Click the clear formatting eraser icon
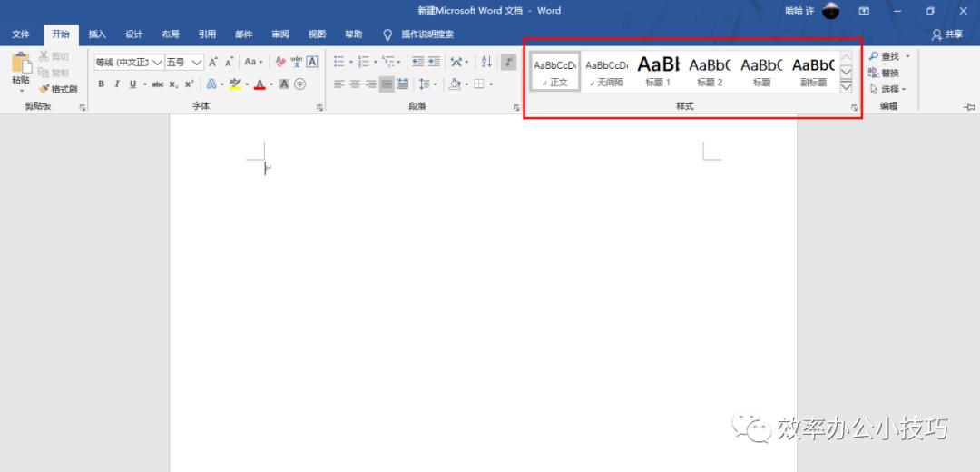This screenshot has height=472, width=980. coord(280,62)
